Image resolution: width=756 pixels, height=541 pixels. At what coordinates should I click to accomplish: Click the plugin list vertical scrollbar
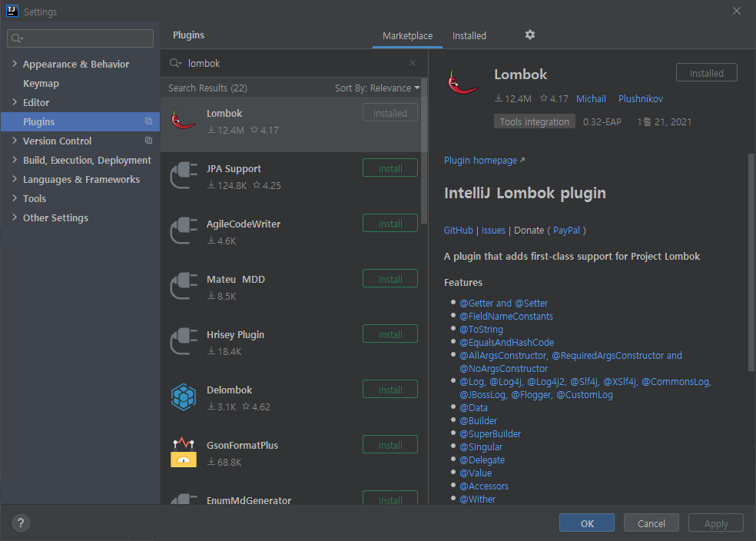pos(424,151)
